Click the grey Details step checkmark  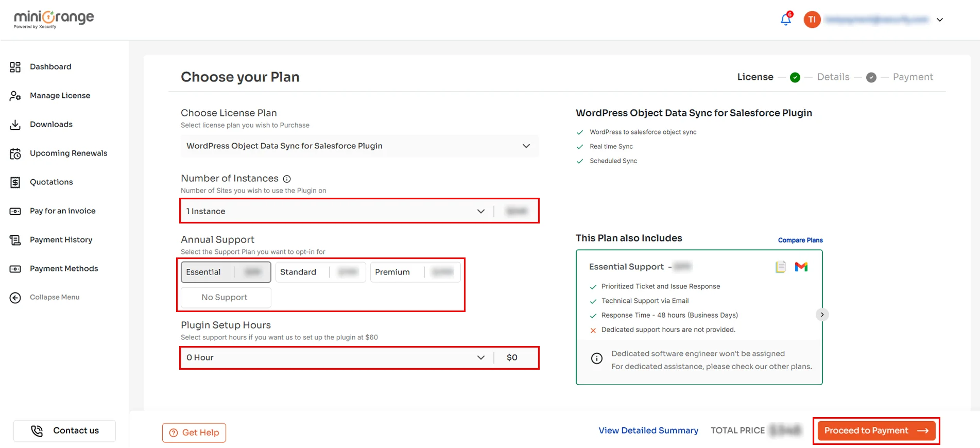pyautogui.click(x=871, y=77)
